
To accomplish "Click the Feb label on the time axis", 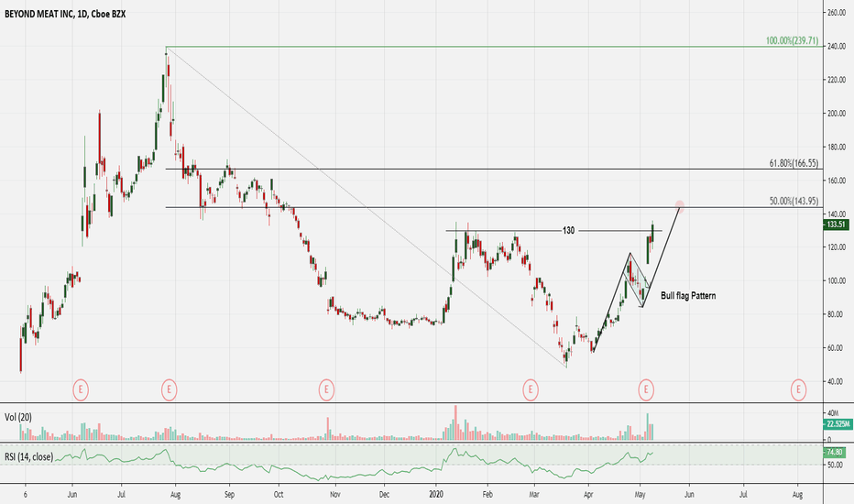I will [x=487, y=495].
